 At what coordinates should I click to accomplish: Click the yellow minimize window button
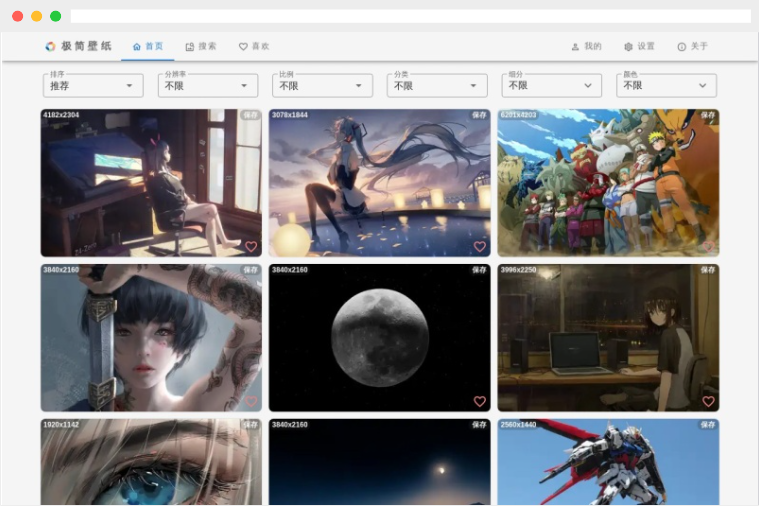point(36,16)
